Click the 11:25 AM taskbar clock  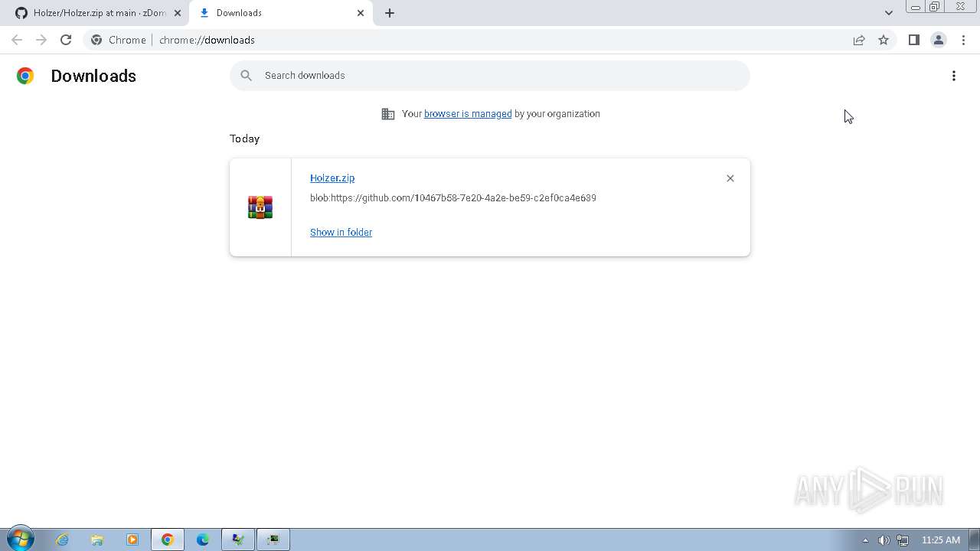[940, 540]
